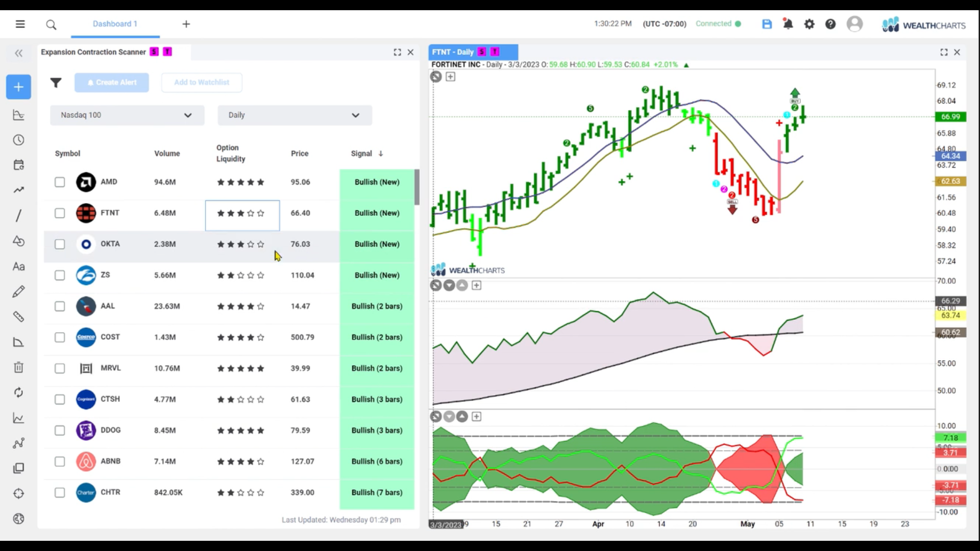Collapse the left sidebar with double chevron
Image resolution: width=980 pixels, height=551 pixels.
pos(19,53)
